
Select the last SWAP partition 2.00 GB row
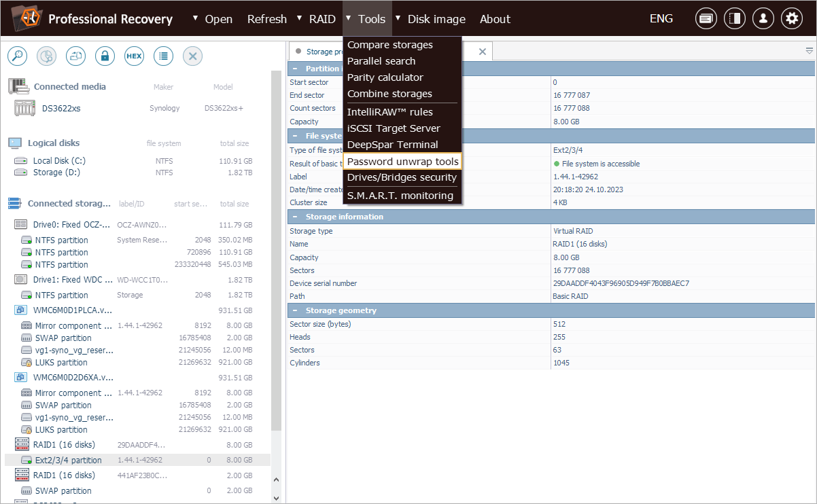click(137, 490)
